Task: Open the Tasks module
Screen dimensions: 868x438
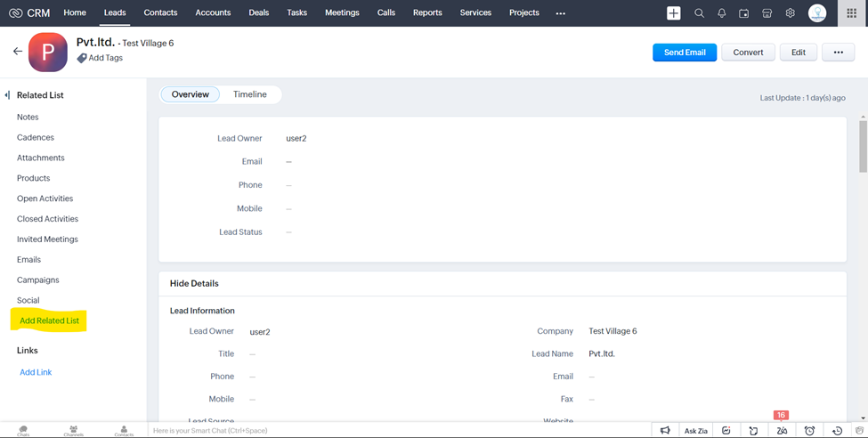Action: point(296,12)
